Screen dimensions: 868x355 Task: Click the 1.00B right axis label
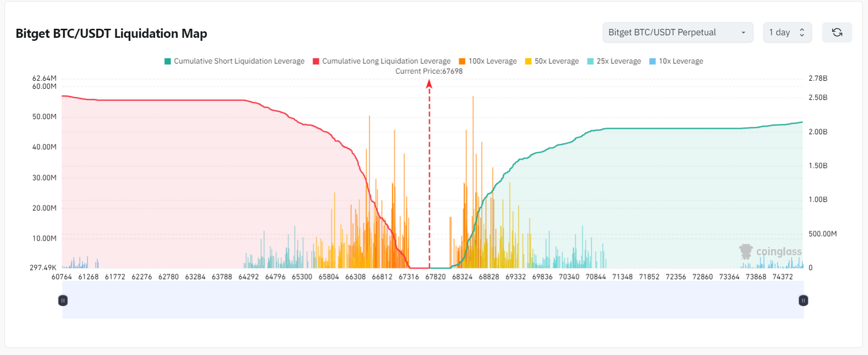(x=818, y=200)
